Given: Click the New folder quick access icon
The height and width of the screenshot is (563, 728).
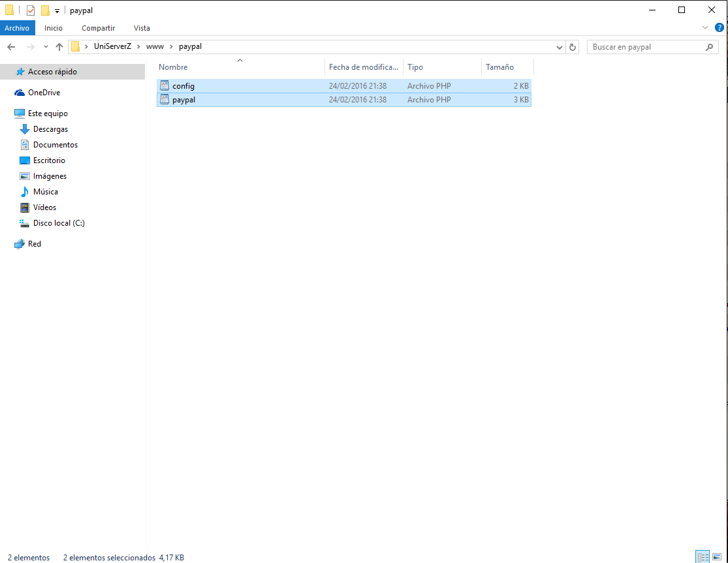Looking at the screenshot, I should click(45, 10).
